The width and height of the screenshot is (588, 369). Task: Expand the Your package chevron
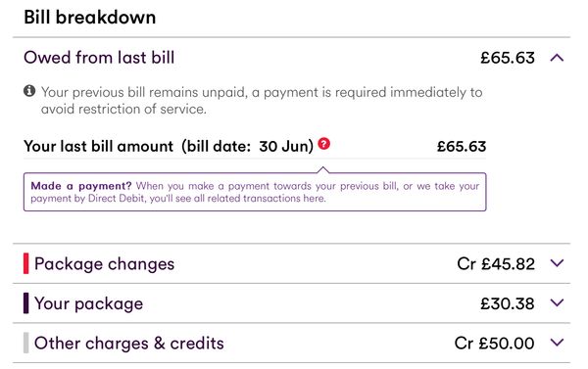[x=558, y=302]
